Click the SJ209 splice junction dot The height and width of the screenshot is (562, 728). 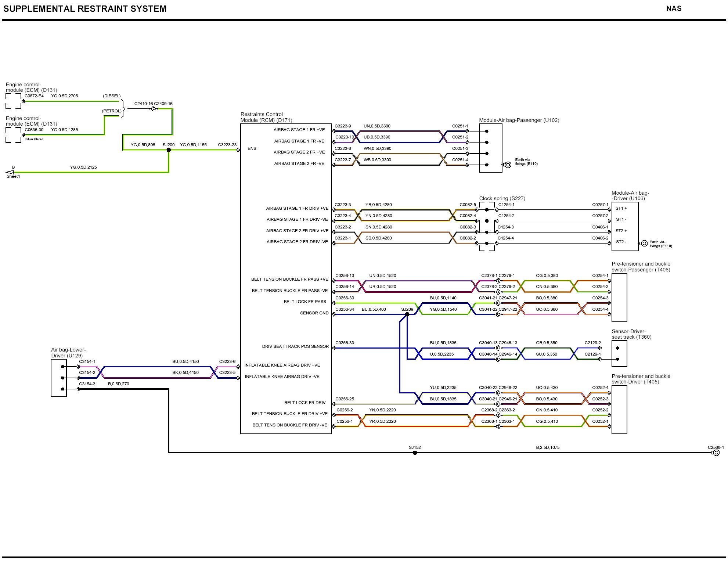(407, 314)
